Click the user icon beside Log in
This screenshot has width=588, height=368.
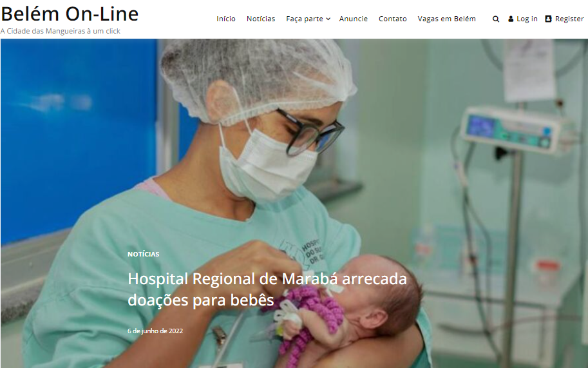511,19
